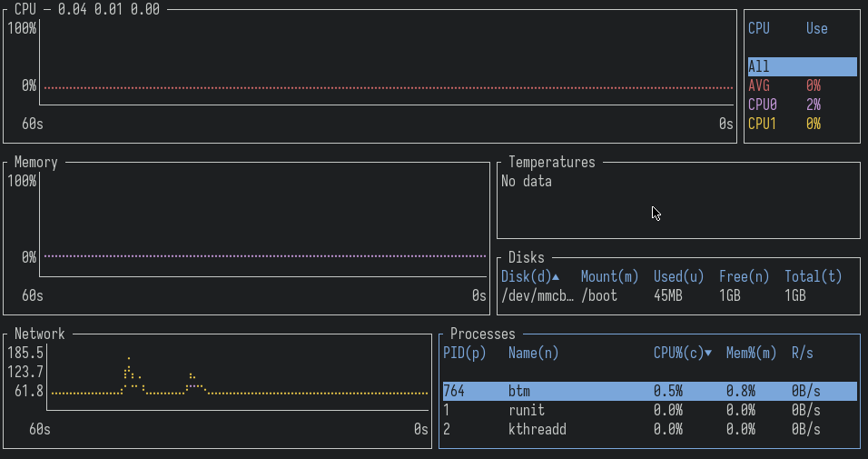868x459 pixels.
Task: Sort processes by R/s column
Action: pos(802,353)
